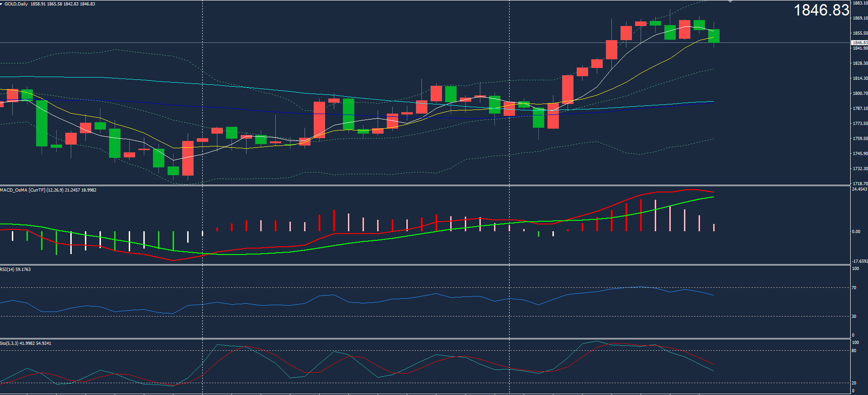
Task: Click the 1732.30 price axis label
Action: tap(860, 169)
